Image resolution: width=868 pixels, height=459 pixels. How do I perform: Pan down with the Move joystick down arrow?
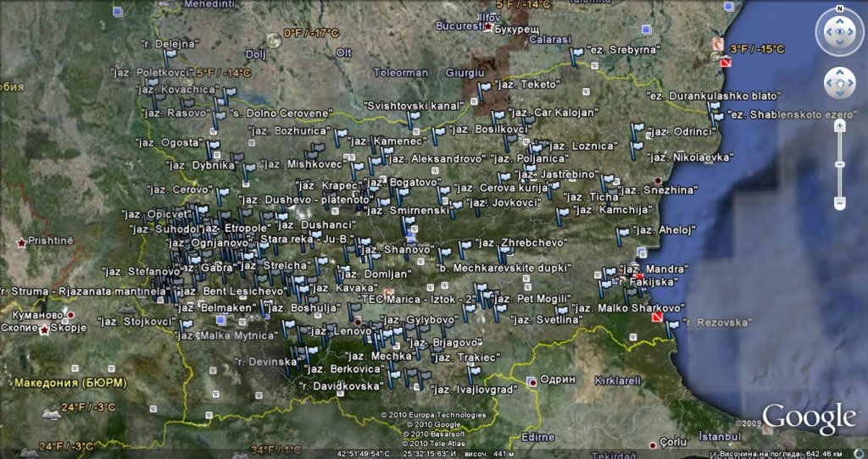tap(840, 93)
